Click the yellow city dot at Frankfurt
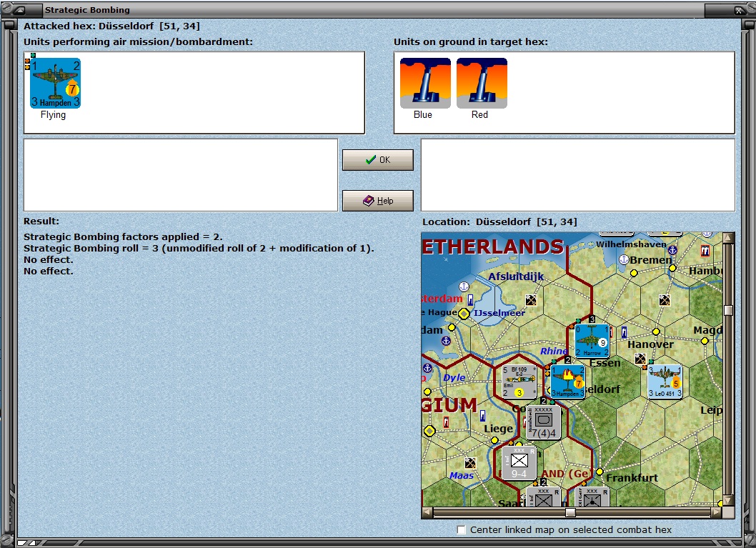 600,472
